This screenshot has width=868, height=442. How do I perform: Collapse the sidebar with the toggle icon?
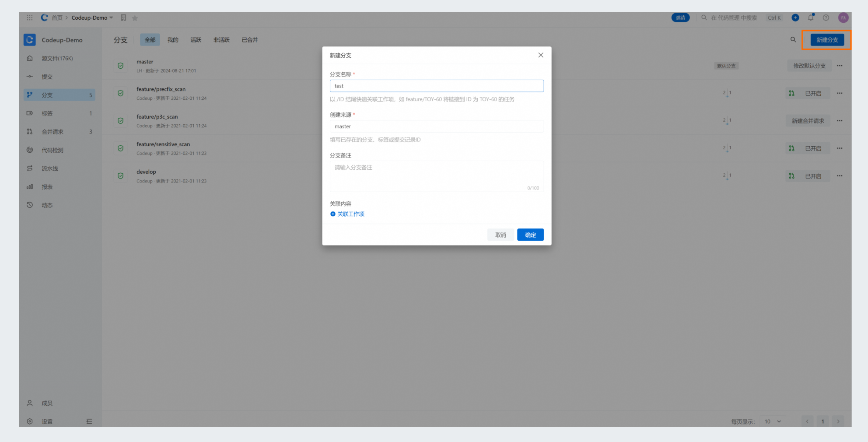pyautogui.click(x=89, y=421)
